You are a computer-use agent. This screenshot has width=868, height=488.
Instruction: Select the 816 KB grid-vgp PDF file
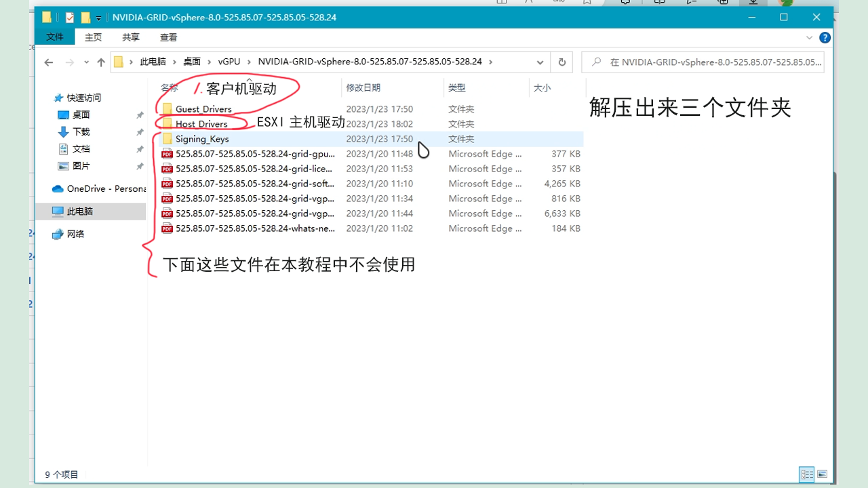coord(255,199)
